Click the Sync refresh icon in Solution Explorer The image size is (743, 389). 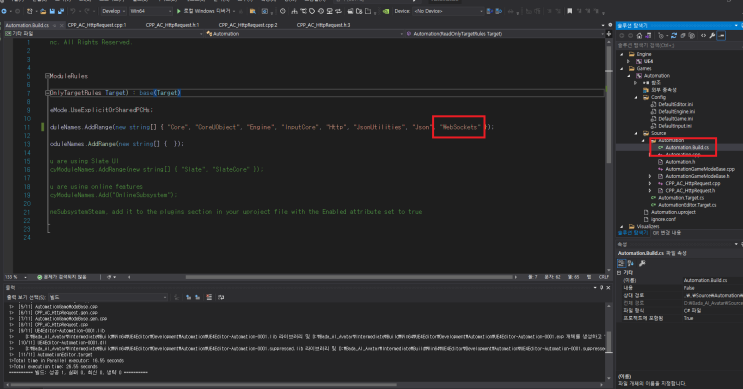(x=674, y=36)
